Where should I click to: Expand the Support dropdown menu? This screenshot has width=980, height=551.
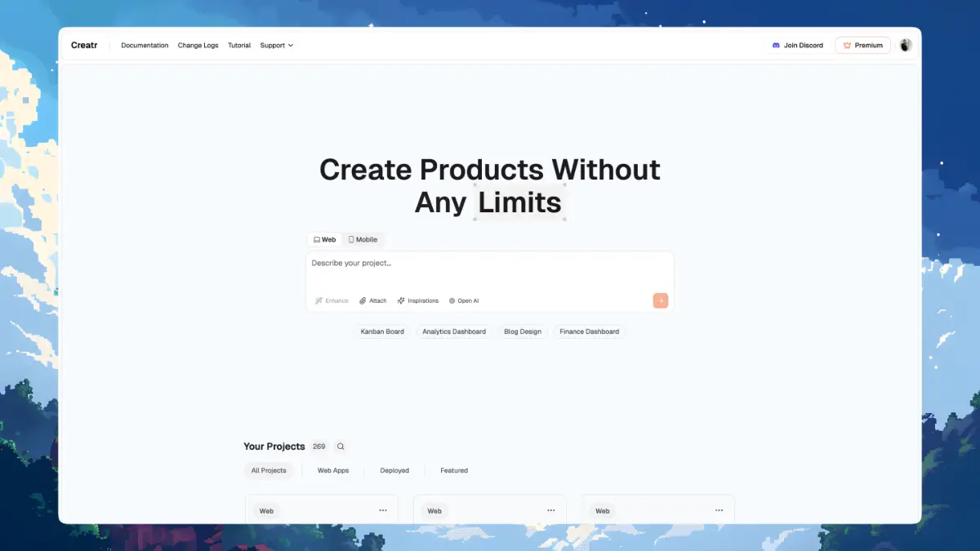click(276, 46)
